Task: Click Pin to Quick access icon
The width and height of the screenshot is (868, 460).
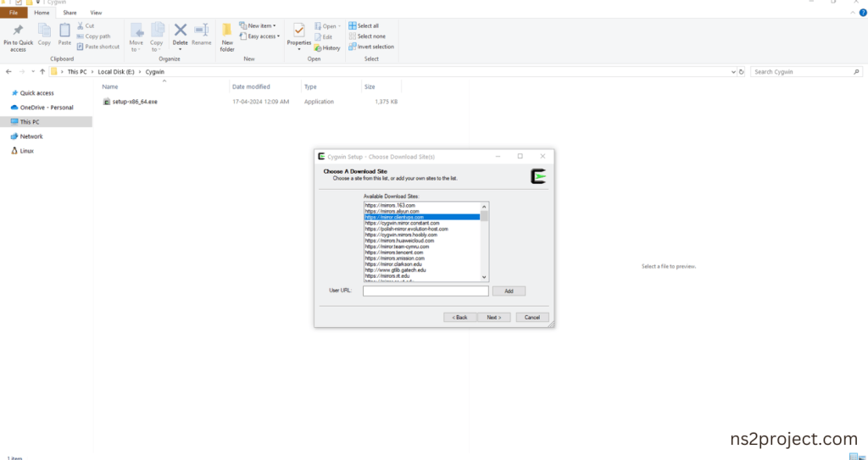Action: coord(18,30)
